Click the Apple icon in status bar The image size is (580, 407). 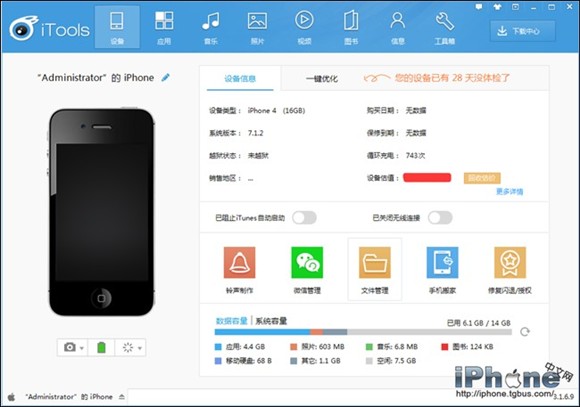click(x=11, y=397)
